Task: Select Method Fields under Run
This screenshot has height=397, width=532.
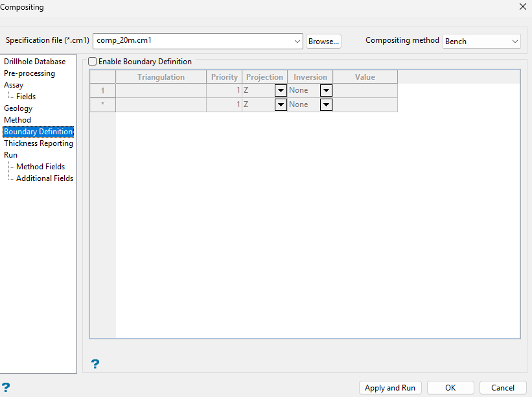Action: 40,167
